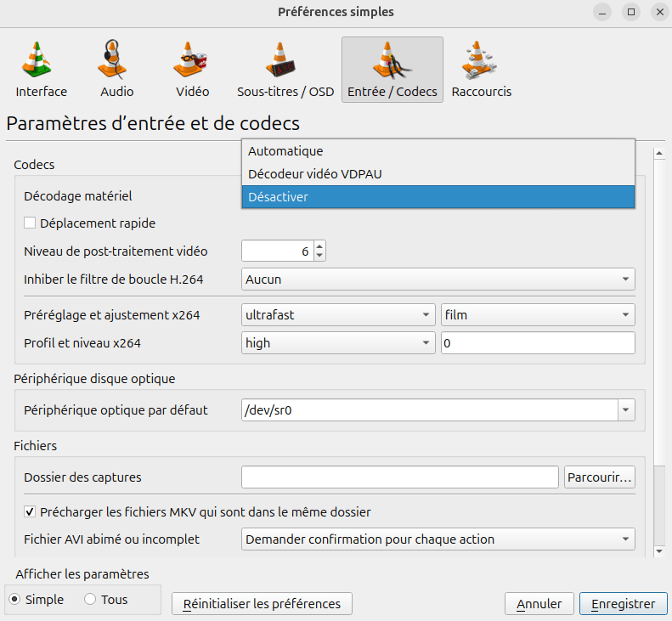Select the Tous radio button

click(90, 600)
